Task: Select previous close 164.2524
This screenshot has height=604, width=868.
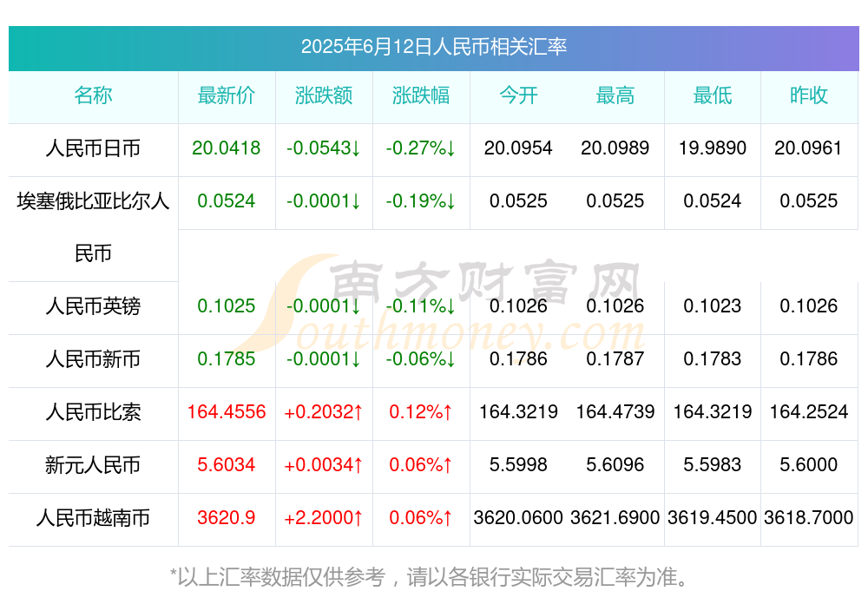Action: pyautogui.click(x=809, y=412)
